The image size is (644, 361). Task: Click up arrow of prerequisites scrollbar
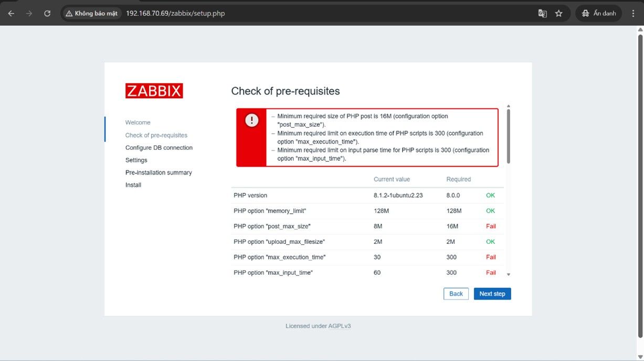click(x=508, y=107)
